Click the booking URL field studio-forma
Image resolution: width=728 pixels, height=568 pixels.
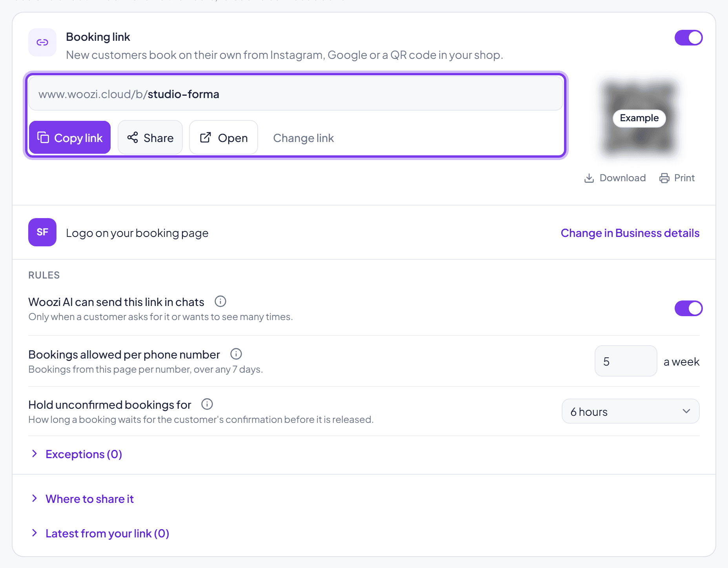(x=296, y=94)
